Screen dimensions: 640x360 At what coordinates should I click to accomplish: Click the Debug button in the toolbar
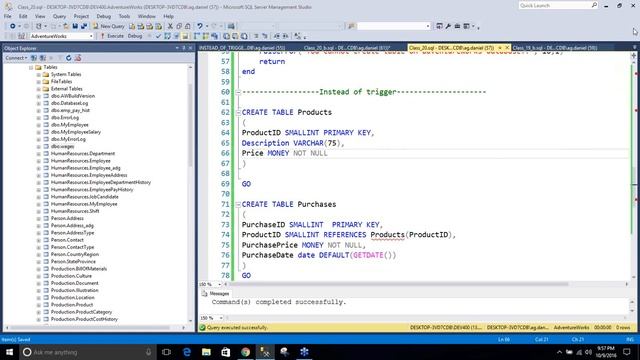(x=135, y=36)
